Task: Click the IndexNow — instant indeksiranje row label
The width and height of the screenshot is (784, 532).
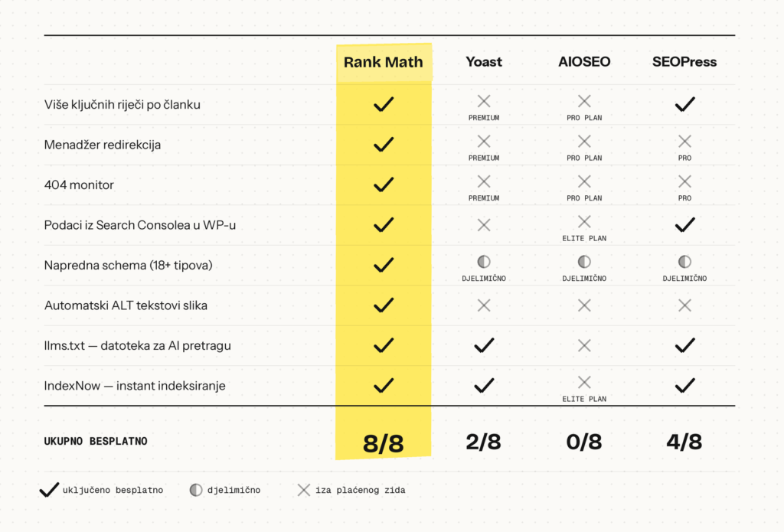Action: 135,386
